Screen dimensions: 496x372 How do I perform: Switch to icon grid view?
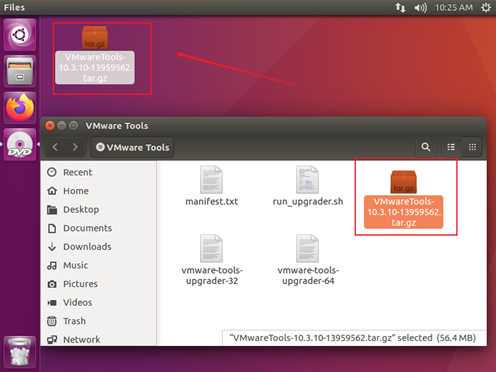(x=472, y=147)
